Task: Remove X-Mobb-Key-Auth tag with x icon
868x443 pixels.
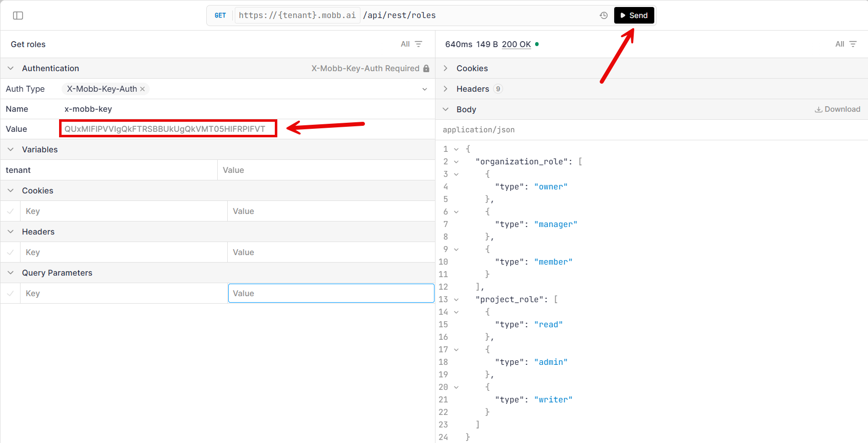Action: pos(143,89)
